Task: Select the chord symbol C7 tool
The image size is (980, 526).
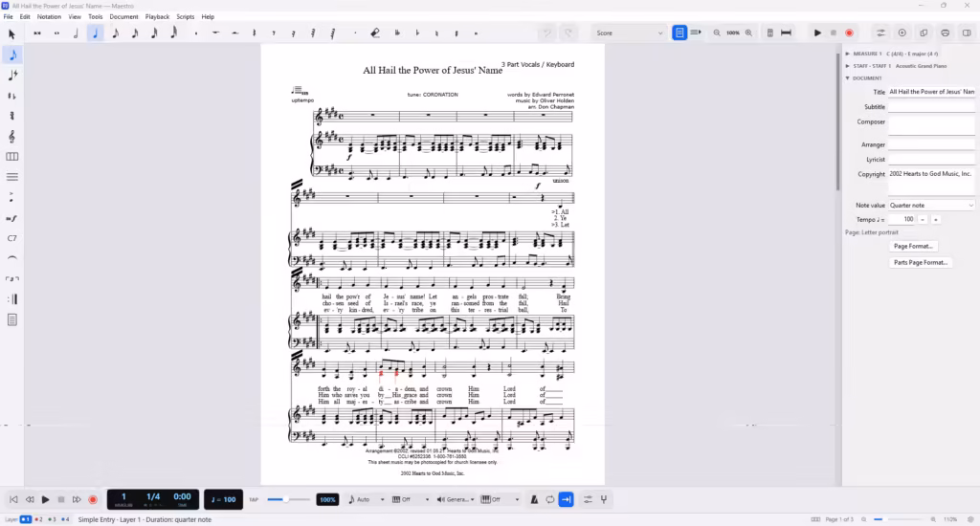Action: point(11,238)
